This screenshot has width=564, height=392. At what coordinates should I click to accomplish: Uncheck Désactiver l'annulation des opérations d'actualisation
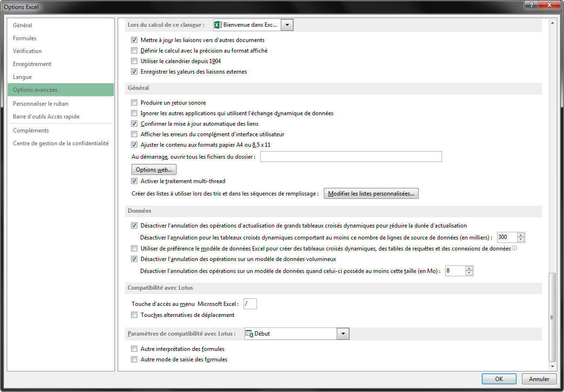134,226
